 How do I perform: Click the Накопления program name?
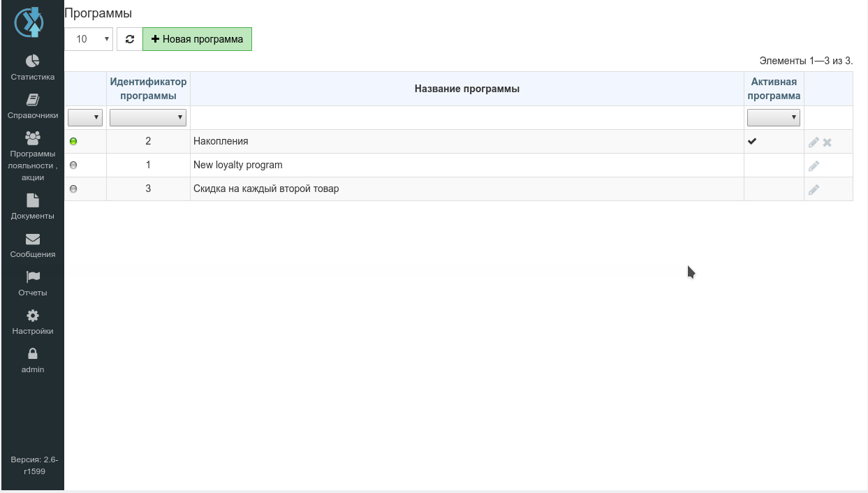221,141
